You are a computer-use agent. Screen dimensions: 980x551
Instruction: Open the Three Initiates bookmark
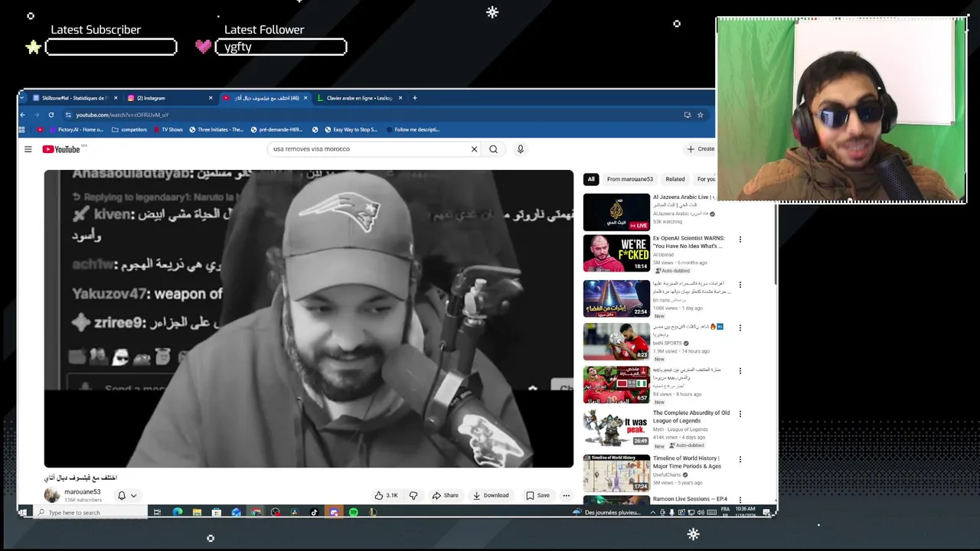tap(217, 129)
